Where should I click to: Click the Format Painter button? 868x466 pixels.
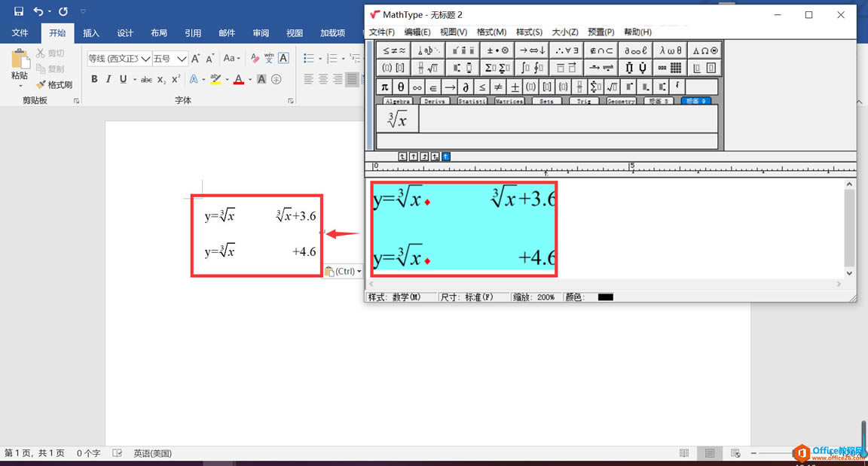tap(54, 85)
